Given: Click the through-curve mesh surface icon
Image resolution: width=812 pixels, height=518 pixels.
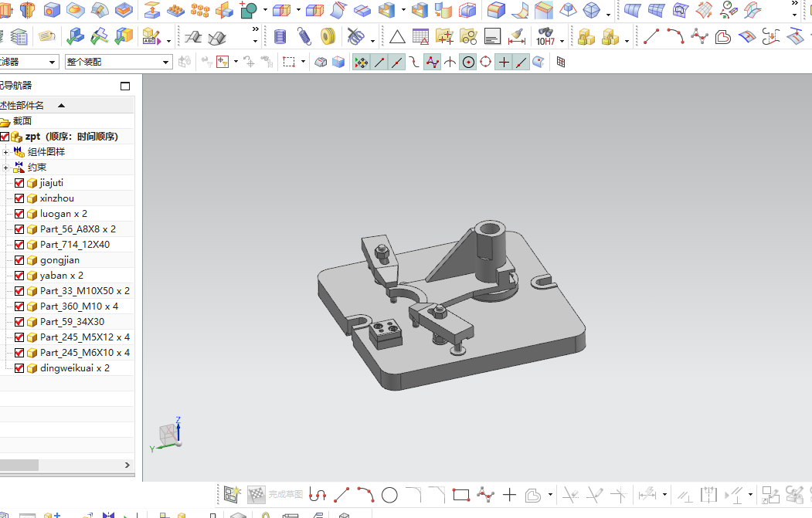Looking at the screenshot, I should point(656,10).
